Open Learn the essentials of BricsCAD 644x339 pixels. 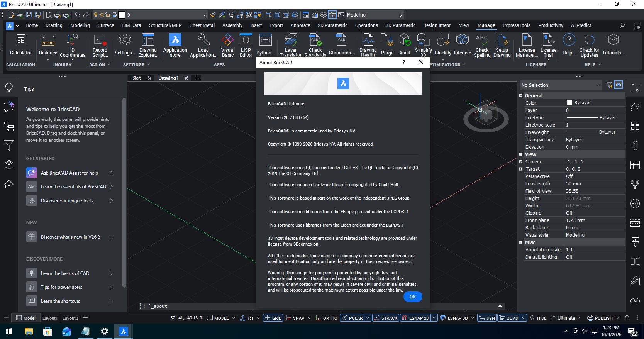click(x=69, y=187)
